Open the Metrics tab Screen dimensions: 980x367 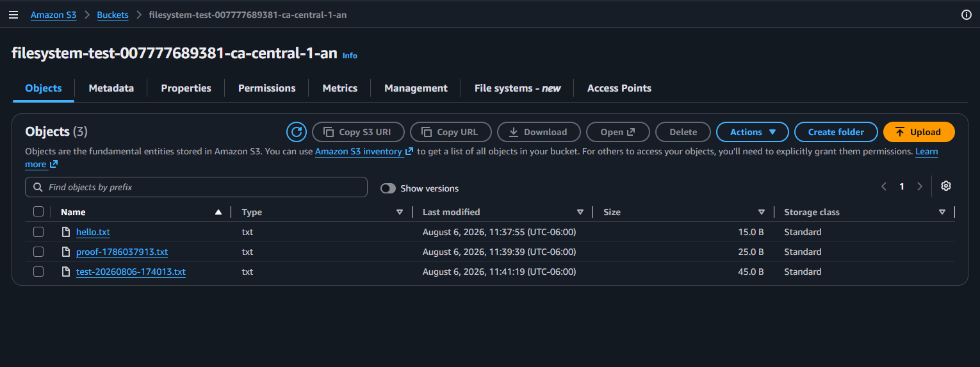tap(340, 88)
